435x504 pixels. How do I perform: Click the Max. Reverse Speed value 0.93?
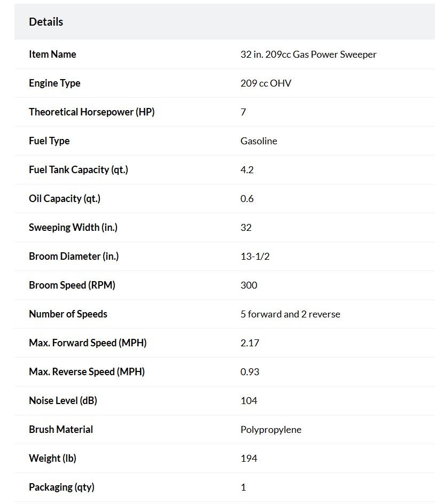pos(250,372)
